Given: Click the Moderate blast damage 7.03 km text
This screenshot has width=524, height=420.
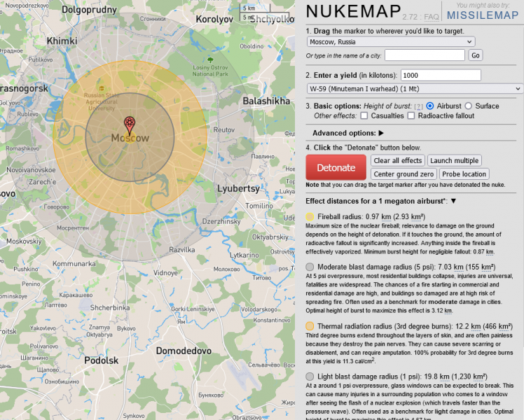Looking at the screenshot, I should [406, 267].
